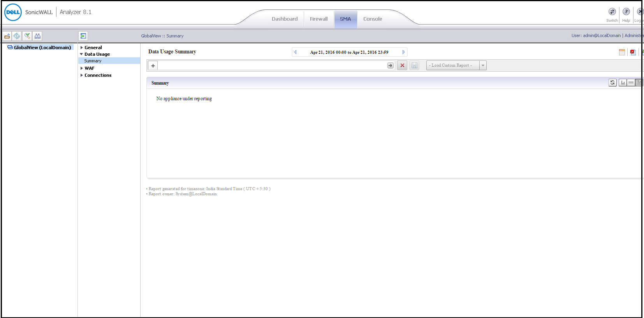Switch to the Firewall tab
This screenshot has height=318, width=644.
(x=318, y=19)
